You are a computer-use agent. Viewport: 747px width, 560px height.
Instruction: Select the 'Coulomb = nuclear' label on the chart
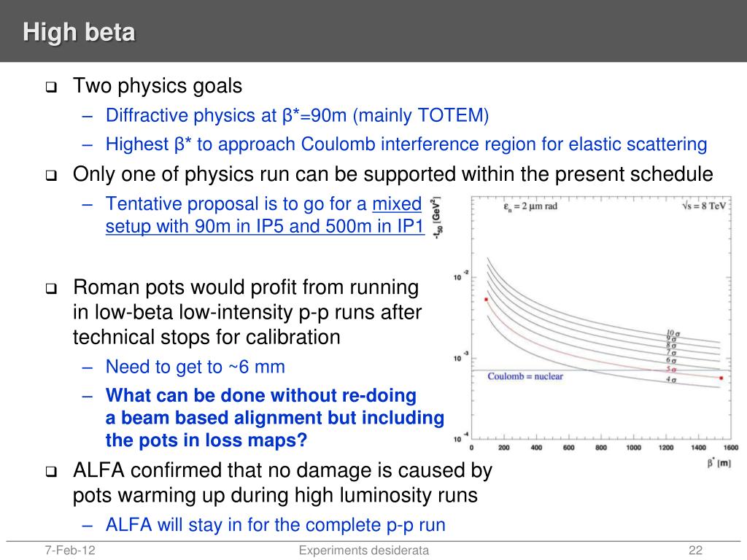pos(525,376)
